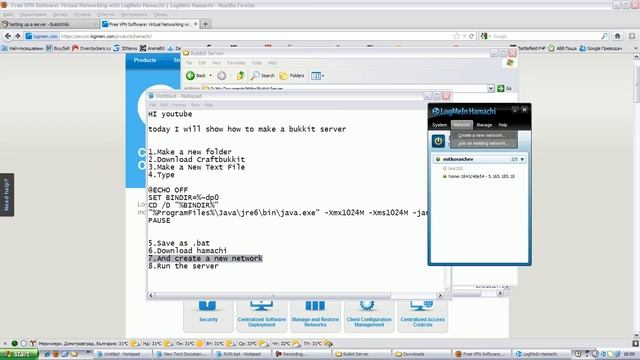Screen dimensions: 640x360
Task: Click the logmein.com site identity button
Action: (x=42, y=36)
